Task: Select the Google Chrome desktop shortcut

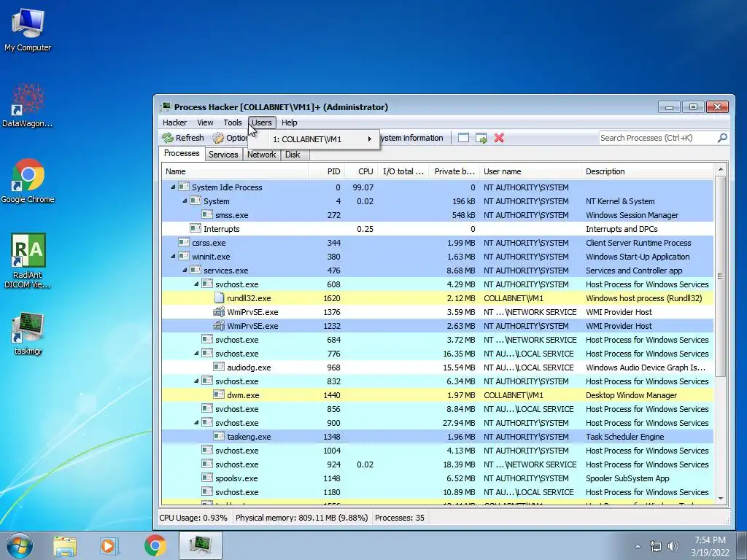Action: coord(28,181)
